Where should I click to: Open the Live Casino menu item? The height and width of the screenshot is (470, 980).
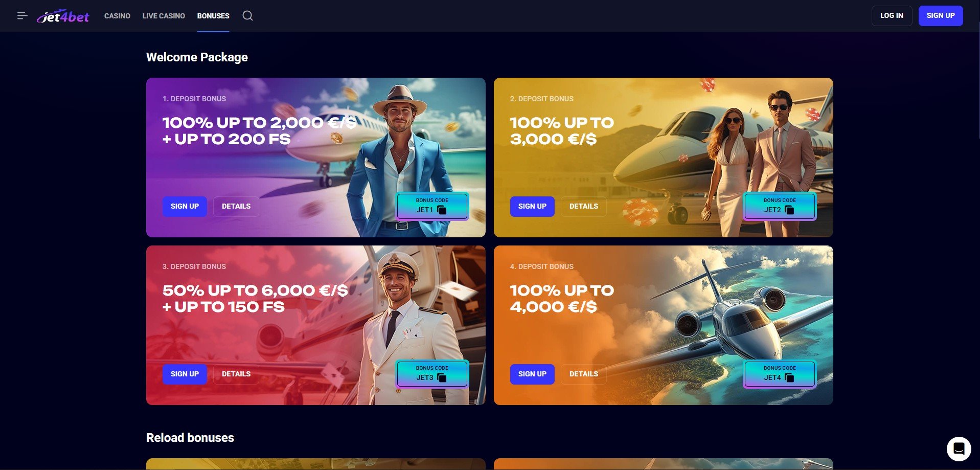pyautogui.click(x=164, y=16)
